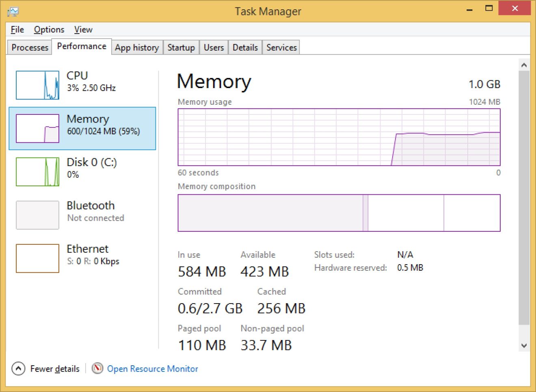536x392 pixels.
Task: Switch to the Startup tab
Action: (x=181, y=47)
